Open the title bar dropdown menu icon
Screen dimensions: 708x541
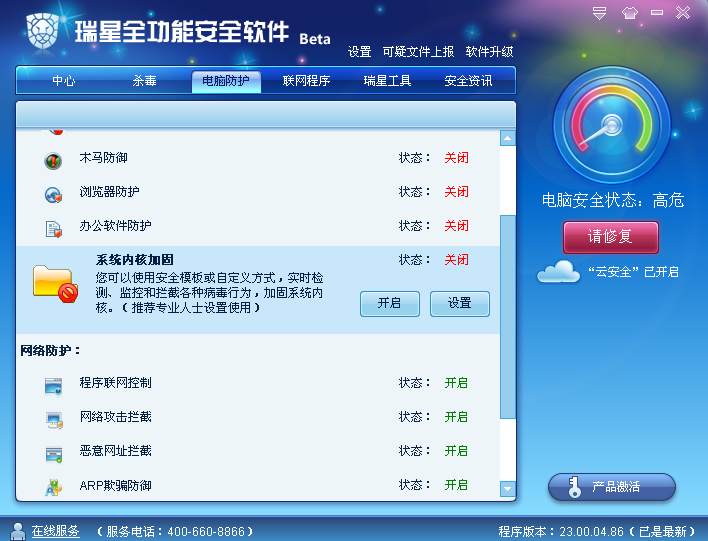pos(599,13)
